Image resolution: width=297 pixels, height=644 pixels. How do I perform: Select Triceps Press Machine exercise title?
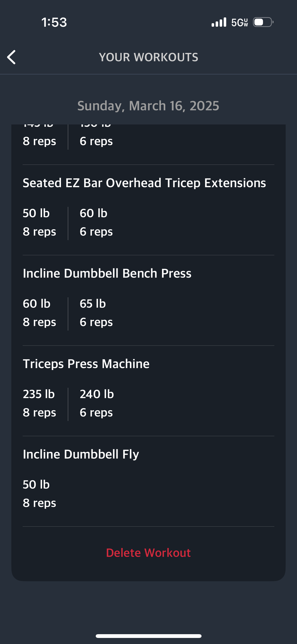86,364
